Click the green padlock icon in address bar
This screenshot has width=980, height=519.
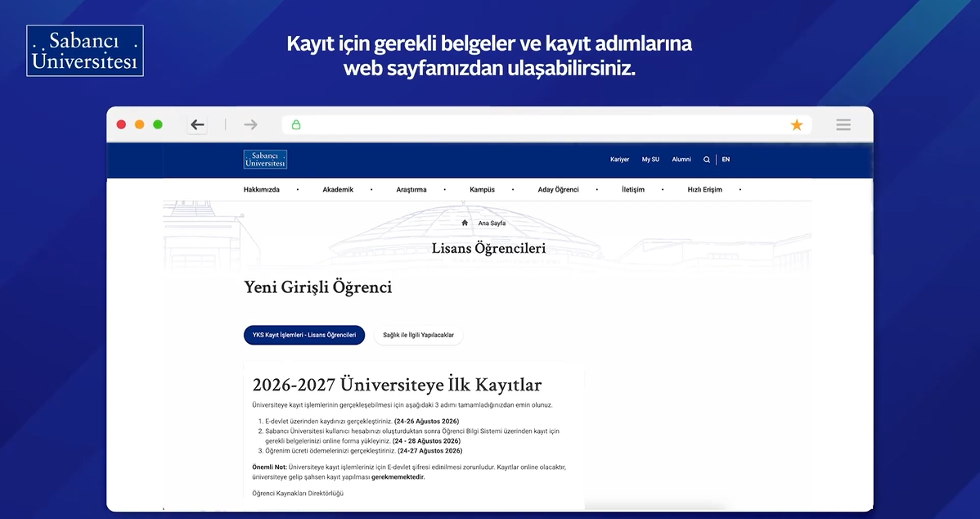[296, 124]
